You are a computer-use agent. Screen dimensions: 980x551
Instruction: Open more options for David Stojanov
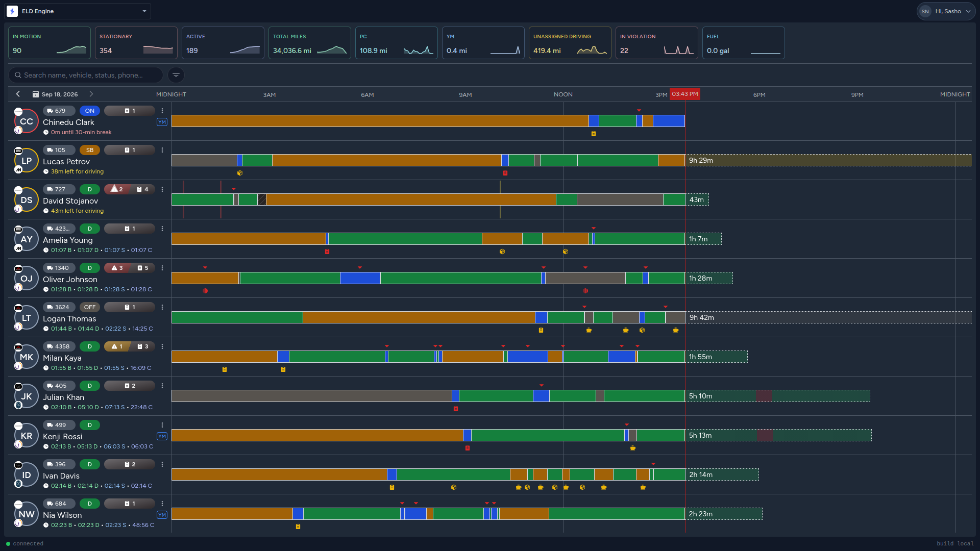(162, 189)
